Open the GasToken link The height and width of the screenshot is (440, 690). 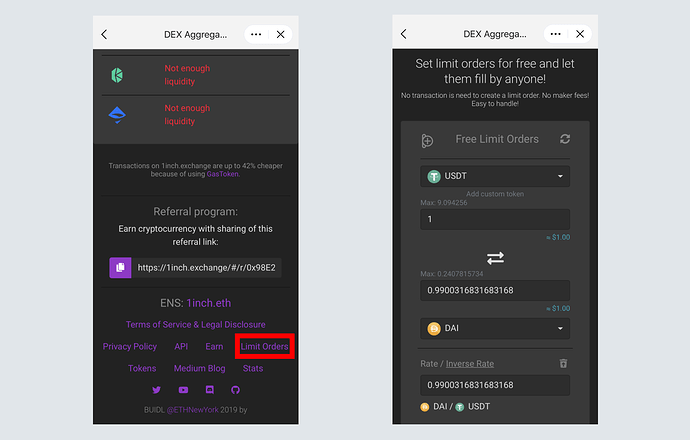point(223,174)
